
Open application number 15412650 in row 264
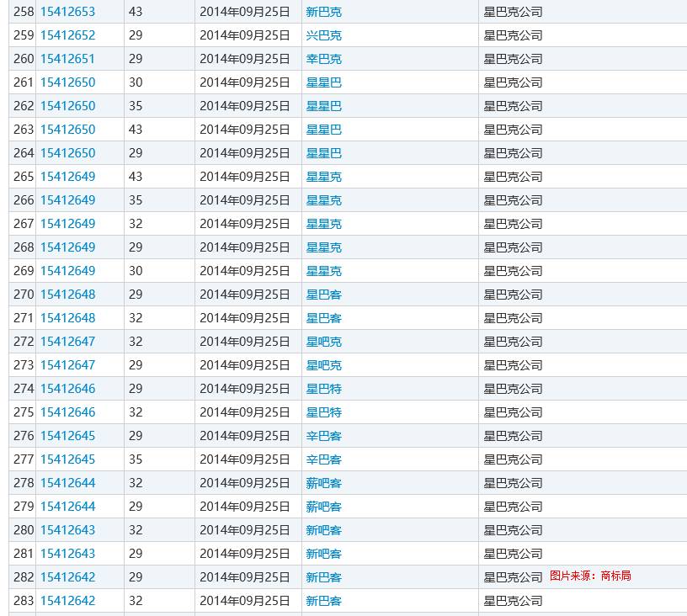pos(67,153)
